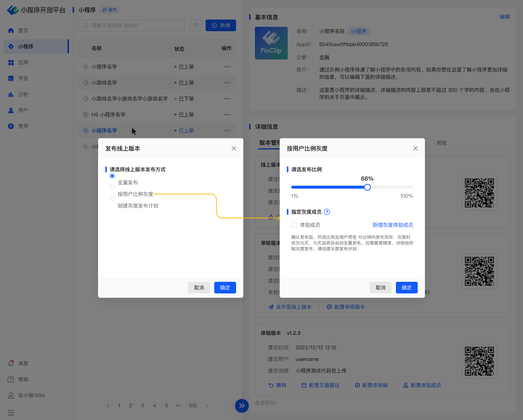Screen dimensions: 523x420
Task: Open the 分析 analytics section
Action: (x=23, y=94)
